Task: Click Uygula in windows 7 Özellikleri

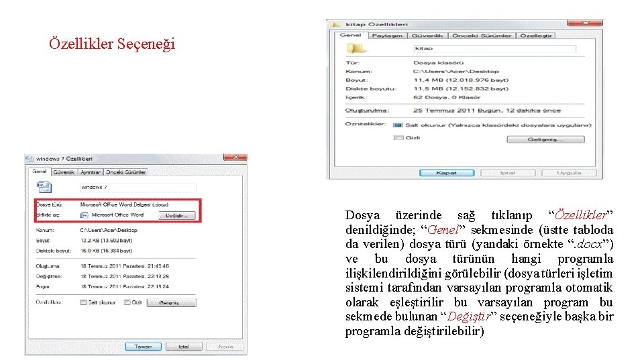Action: click(225, 347)
